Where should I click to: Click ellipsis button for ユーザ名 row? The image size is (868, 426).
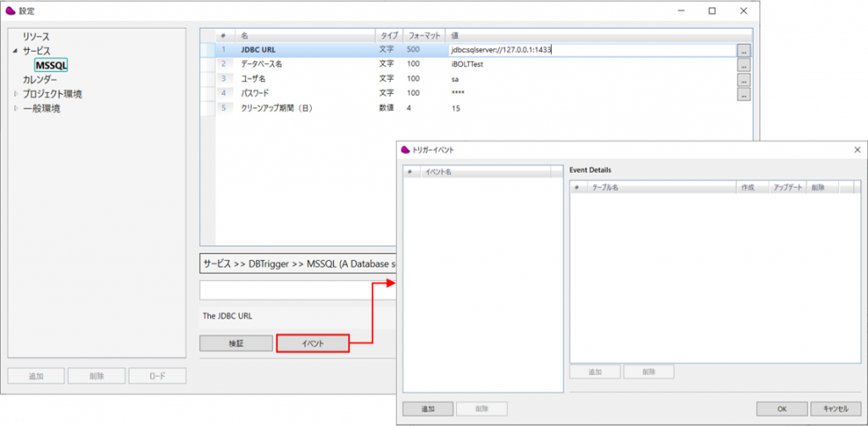tap(743, 80)
